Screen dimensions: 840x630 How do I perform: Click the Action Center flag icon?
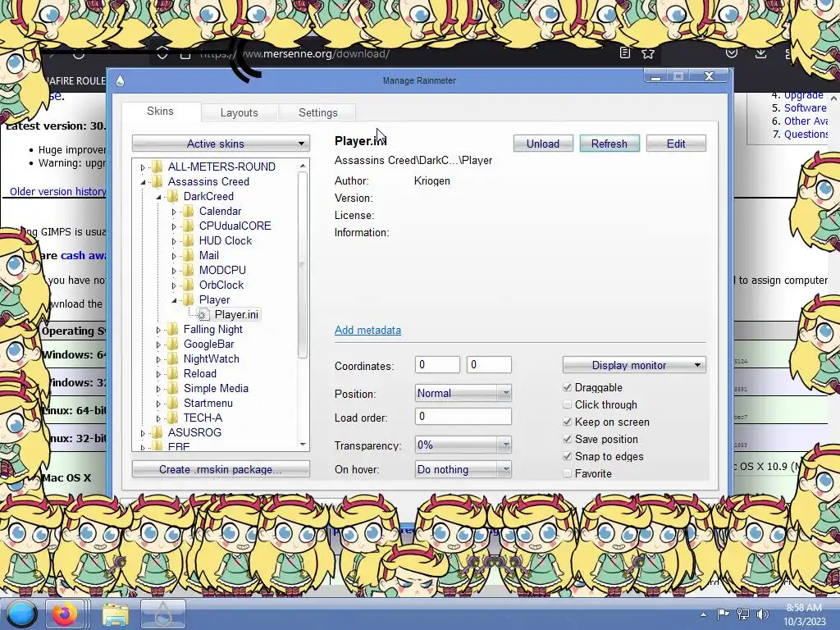(x=723, y=614)
